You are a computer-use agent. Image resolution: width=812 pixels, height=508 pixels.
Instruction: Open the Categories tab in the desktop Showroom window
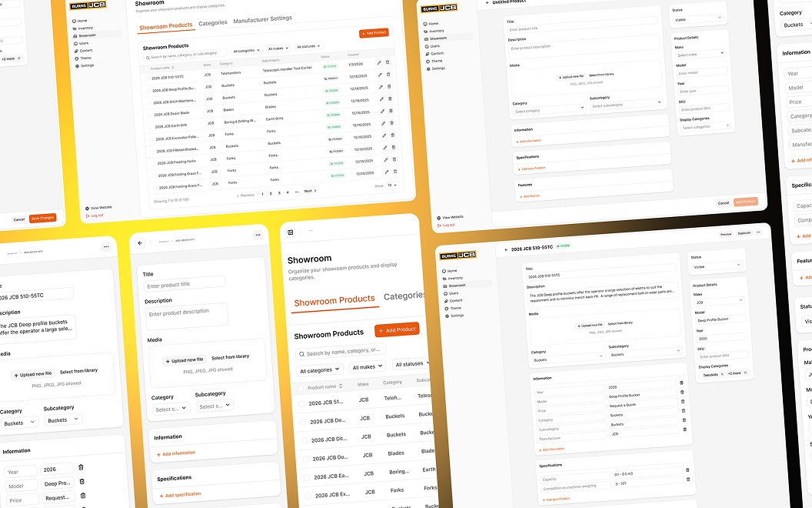213,23
